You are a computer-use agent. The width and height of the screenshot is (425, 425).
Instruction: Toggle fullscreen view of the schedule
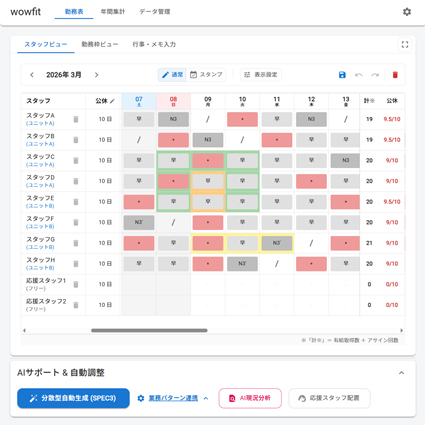[405, 44]
